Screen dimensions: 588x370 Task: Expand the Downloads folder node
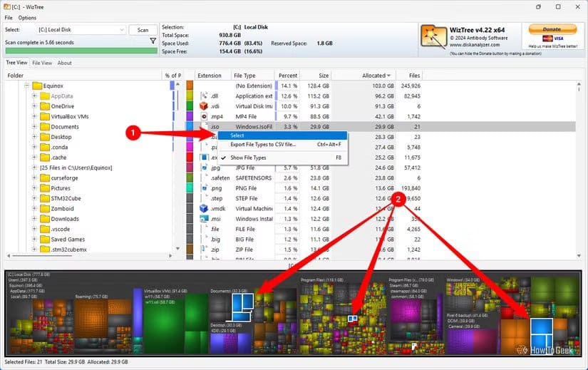[34, 219]
